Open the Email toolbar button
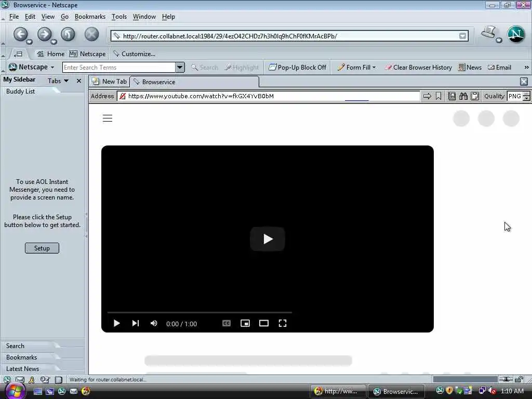Screen dimensions: 532x399 499,68
